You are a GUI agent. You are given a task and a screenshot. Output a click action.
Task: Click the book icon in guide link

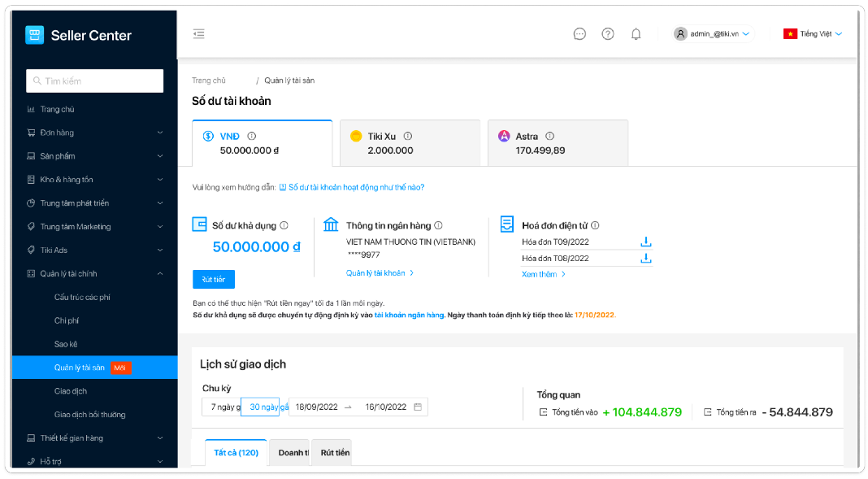[282, 187]
